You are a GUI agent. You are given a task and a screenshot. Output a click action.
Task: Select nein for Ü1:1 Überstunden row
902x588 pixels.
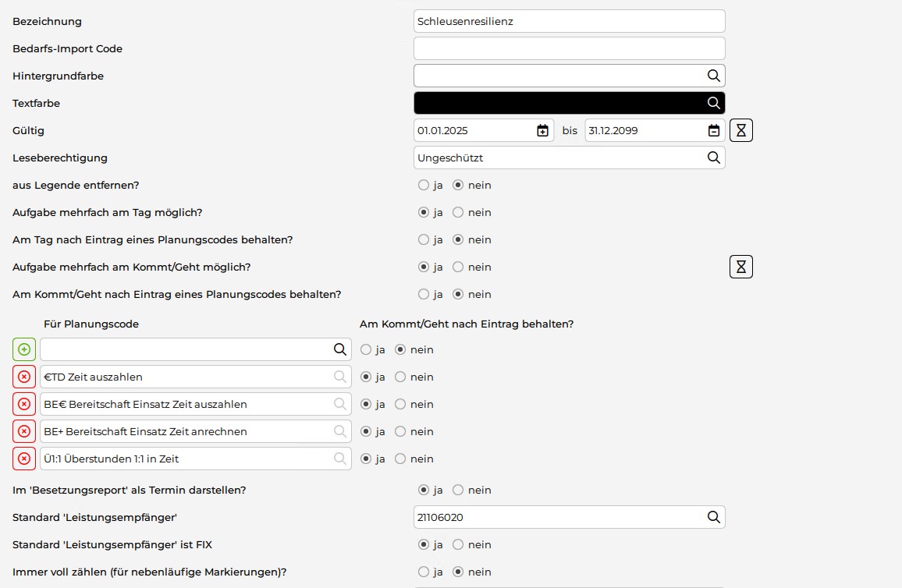coord(400,459)
